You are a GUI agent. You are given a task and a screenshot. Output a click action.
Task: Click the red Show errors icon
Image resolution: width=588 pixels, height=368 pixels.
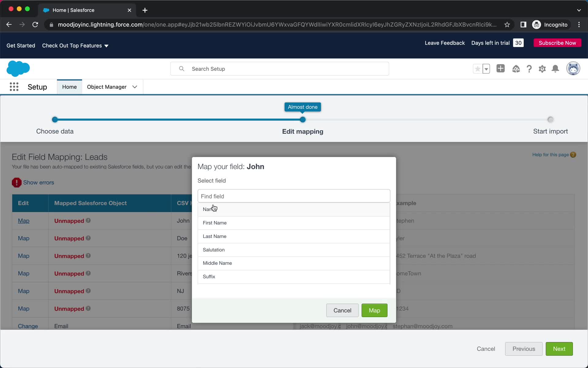tap(17, 182)
